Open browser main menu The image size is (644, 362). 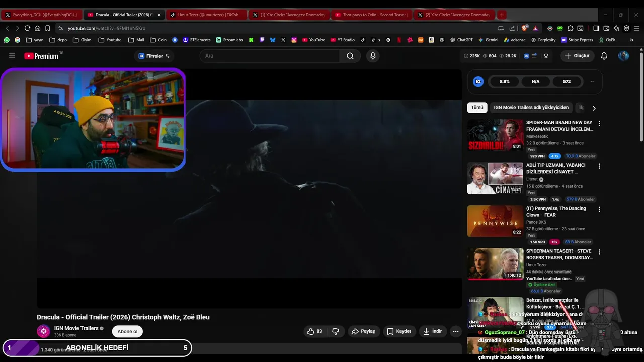pyautogui.click(x=636, y=28)
